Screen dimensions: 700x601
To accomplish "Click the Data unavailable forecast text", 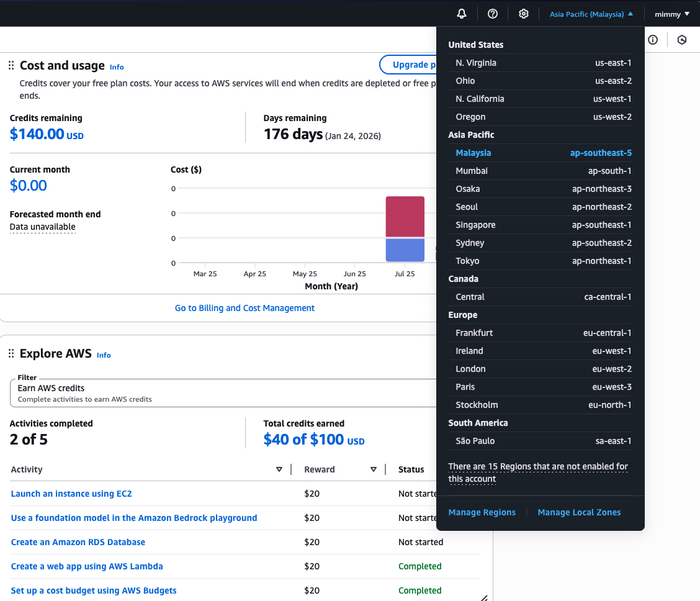I will coord(42,227).
